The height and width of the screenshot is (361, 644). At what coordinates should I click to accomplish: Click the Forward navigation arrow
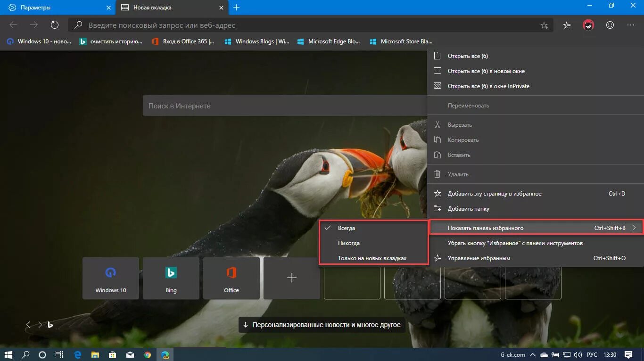(34, 25)
